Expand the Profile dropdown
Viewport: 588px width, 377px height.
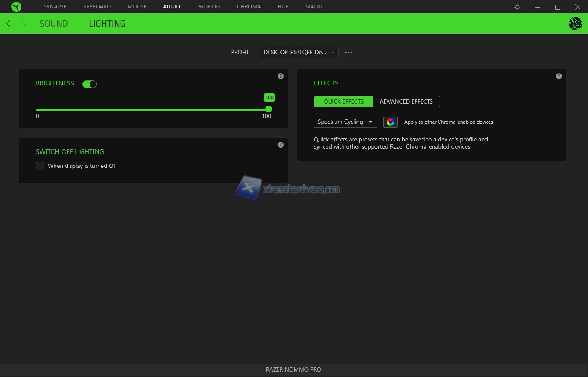click(299, 53)
